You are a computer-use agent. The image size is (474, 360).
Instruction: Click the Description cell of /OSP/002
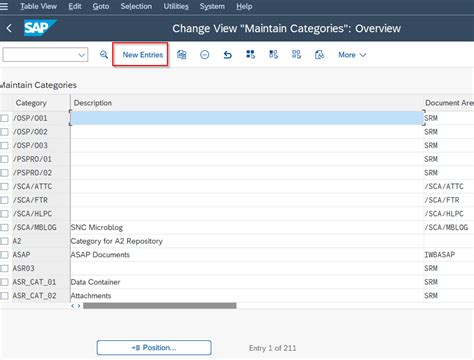click(247, 132)
